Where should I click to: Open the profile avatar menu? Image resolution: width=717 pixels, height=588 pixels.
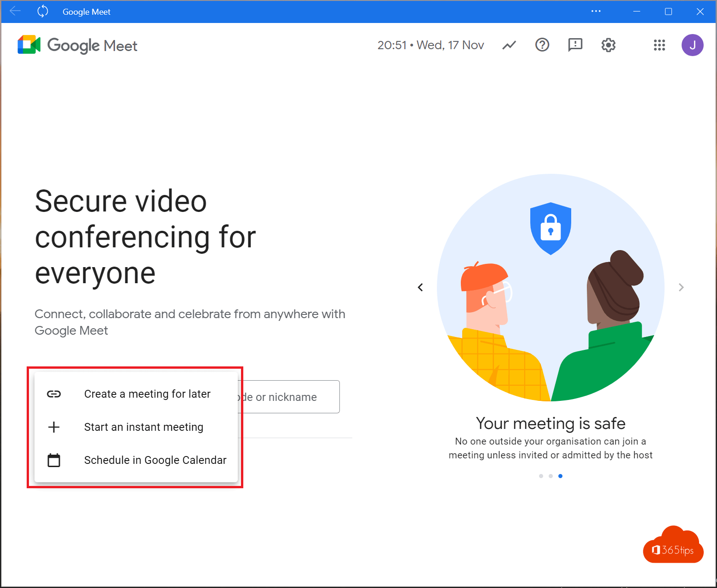pyautogui.click(x=693, y=45)
